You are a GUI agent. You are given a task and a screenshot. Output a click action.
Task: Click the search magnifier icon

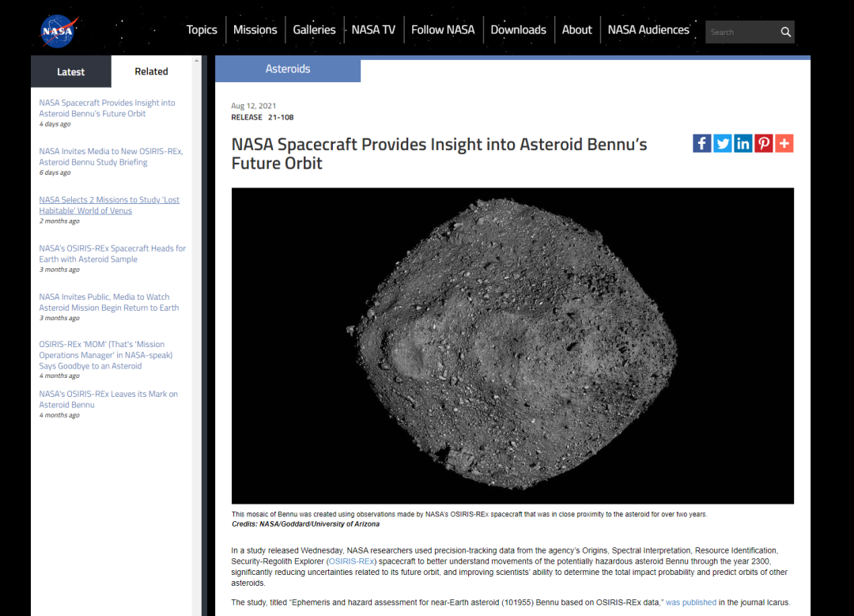click(x=785, y=32)
